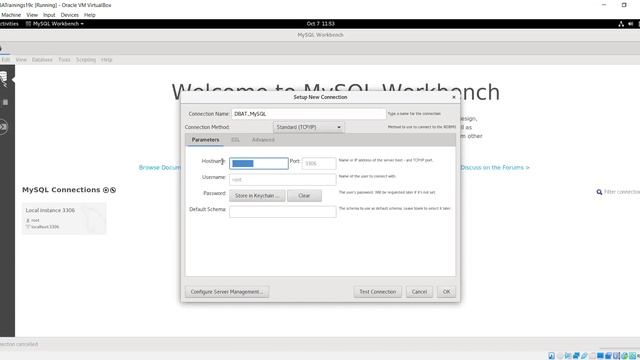Switch to the Advanced tab
The width and height of the screenshot is (640, 360).
(x=263, y=140)
